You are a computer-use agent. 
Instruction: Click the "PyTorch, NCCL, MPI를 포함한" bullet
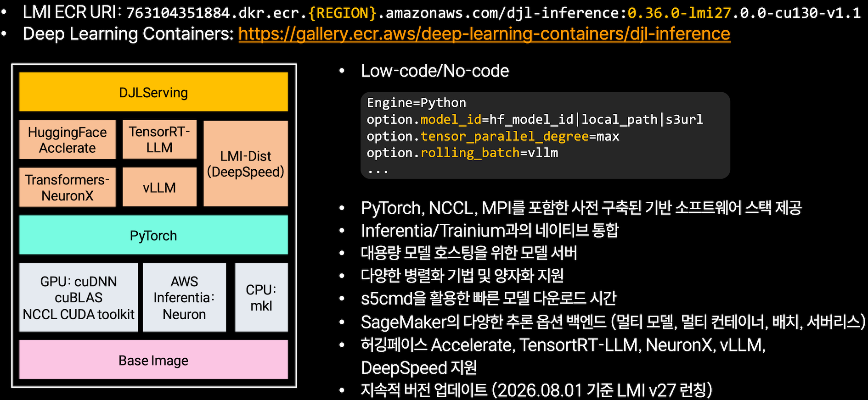click(581, 208)
